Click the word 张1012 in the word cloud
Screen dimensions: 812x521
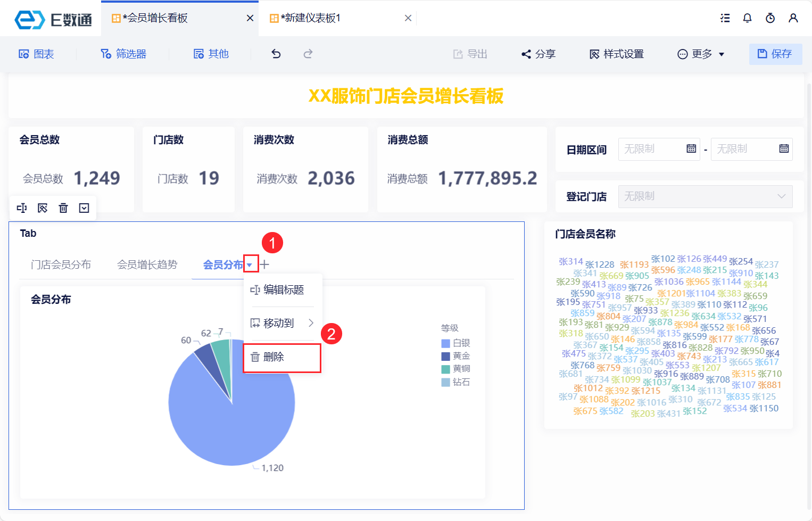point(589,388)
